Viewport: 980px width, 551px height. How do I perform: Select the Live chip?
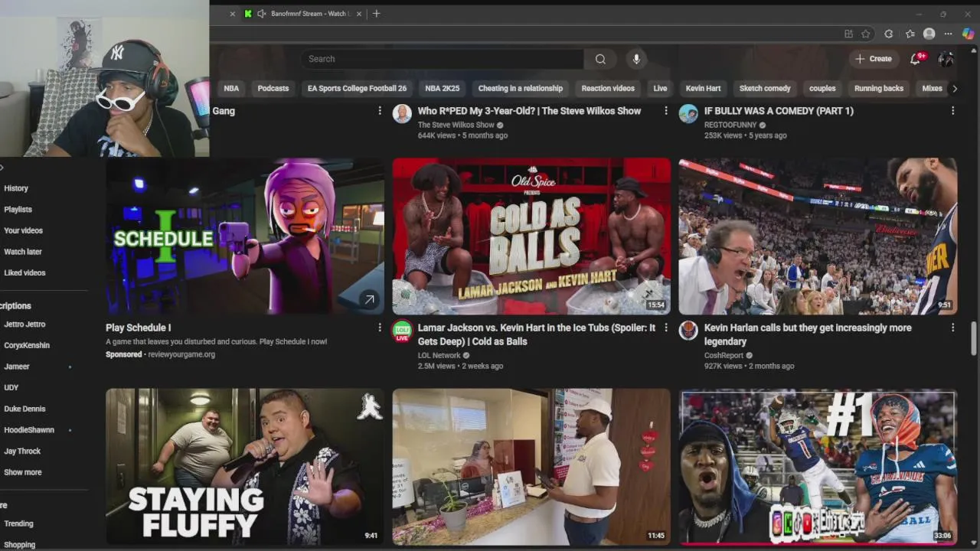(660, 88)
